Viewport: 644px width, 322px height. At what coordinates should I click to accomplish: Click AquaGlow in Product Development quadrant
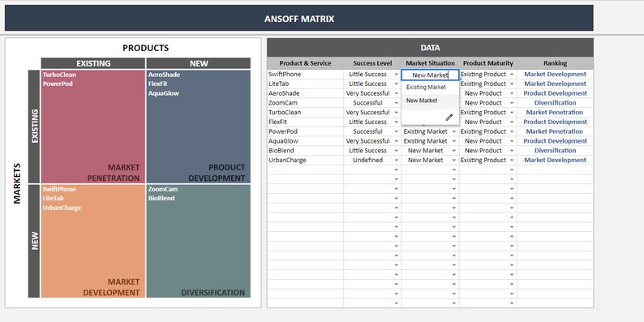(x=164, y=93)
